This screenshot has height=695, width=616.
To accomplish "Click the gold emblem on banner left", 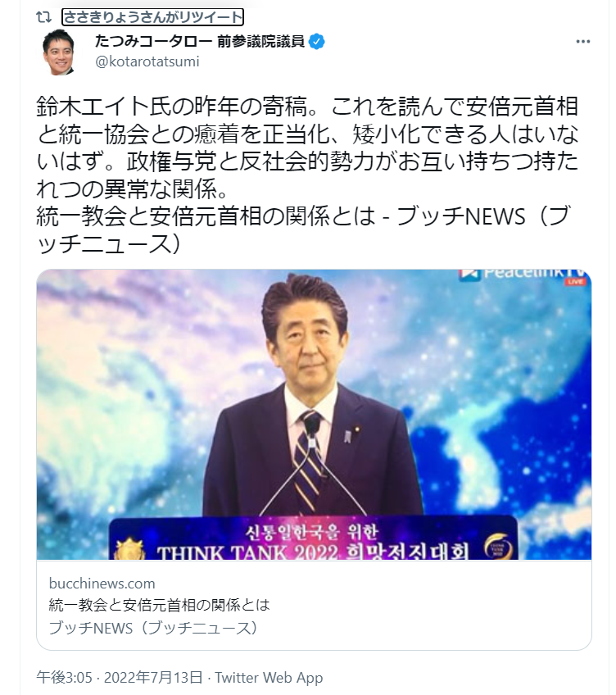I will point(130,549).
